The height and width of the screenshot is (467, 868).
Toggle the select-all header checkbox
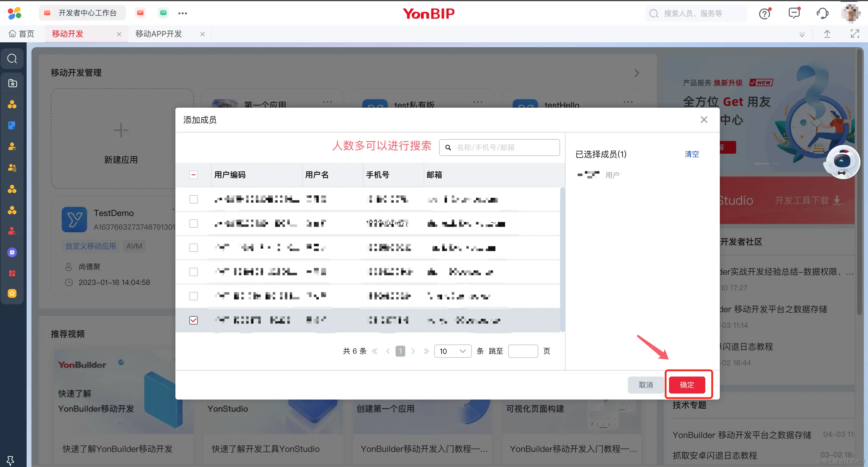(x=194, y=175)
